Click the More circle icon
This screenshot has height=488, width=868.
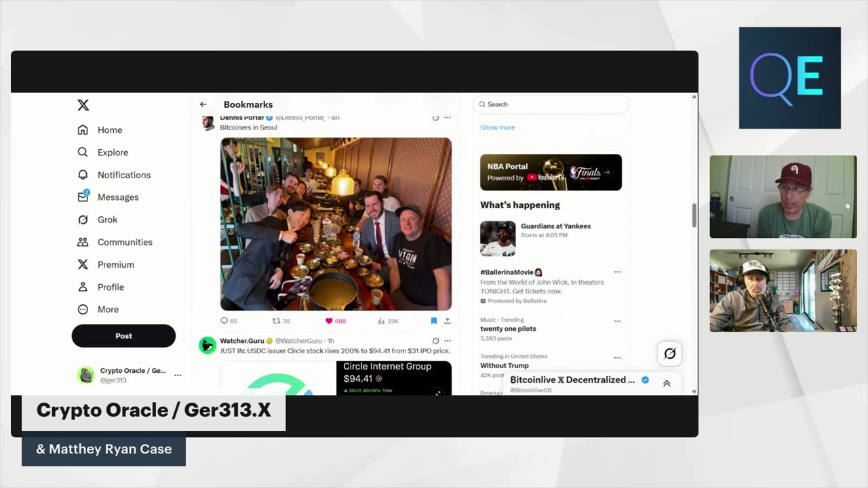pos(83,309)
